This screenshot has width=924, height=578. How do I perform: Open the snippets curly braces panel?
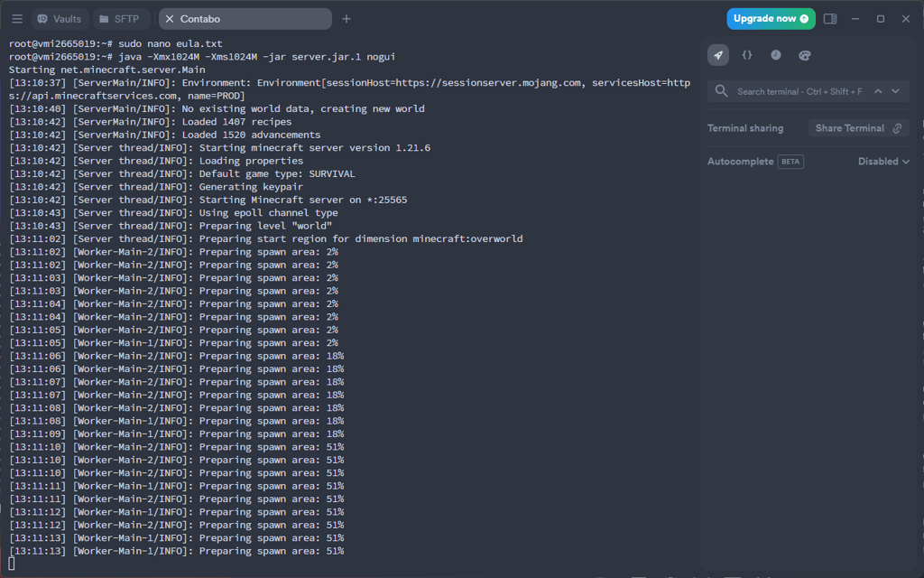pos(746,55)
